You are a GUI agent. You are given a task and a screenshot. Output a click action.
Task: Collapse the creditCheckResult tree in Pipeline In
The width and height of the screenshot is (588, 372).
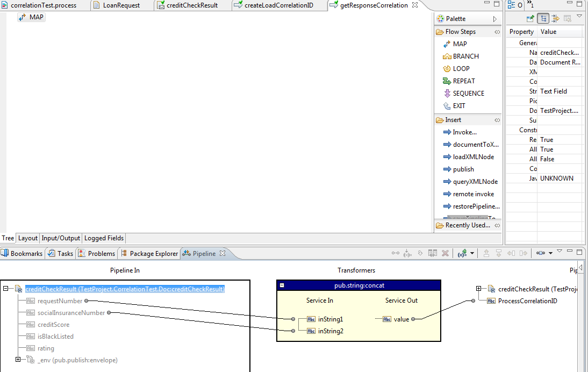(5, 289)
